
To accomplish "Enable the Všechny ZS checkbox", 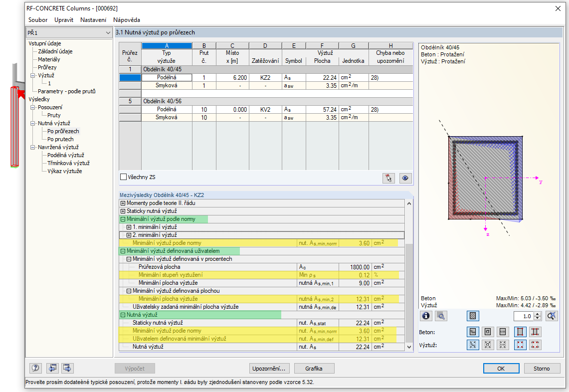I will coord(123,177).
